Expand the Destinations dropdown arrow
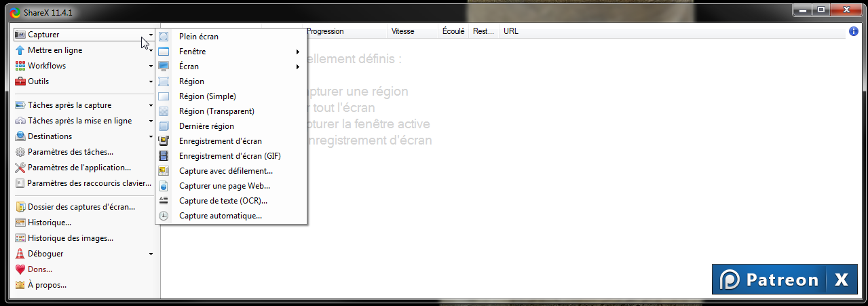Image resolution: width=868 pixels, height=306 pixels. coord(151,136)
